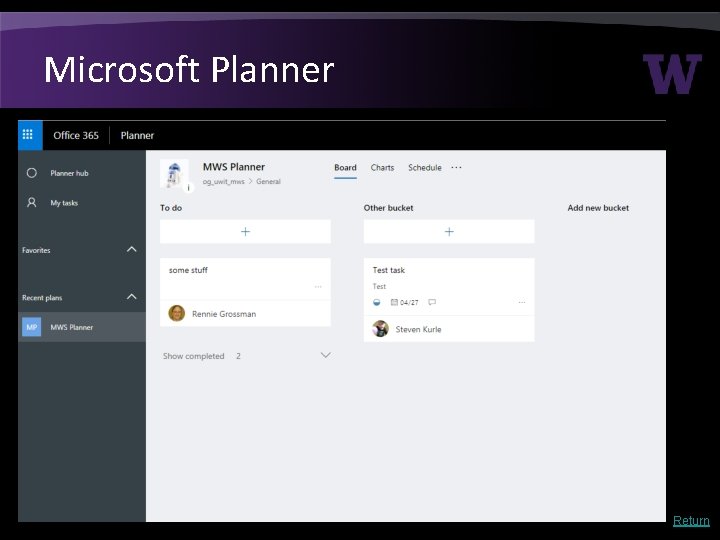This screenshot has width=720, height=540.
Task: Click Add new bucket
Action: (x=598, y=208)
